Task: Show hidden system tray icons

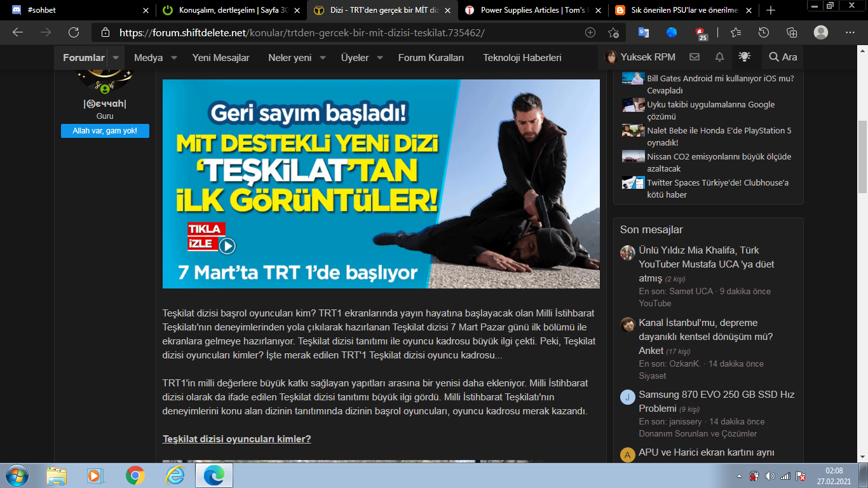Action: point(740,476)
